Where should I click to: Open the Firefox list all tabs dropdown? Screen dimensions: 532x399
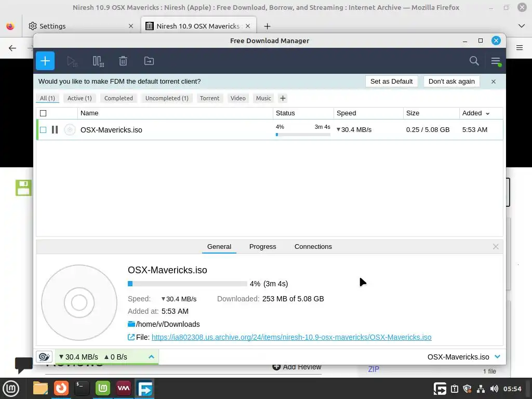(522, 26)
